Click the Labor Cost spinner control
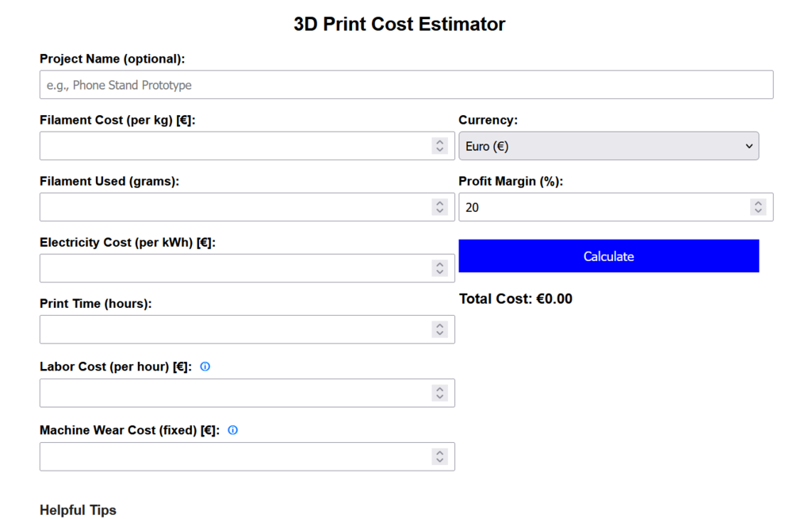This screenshot has width=812, height=519. tap(440, 393)
